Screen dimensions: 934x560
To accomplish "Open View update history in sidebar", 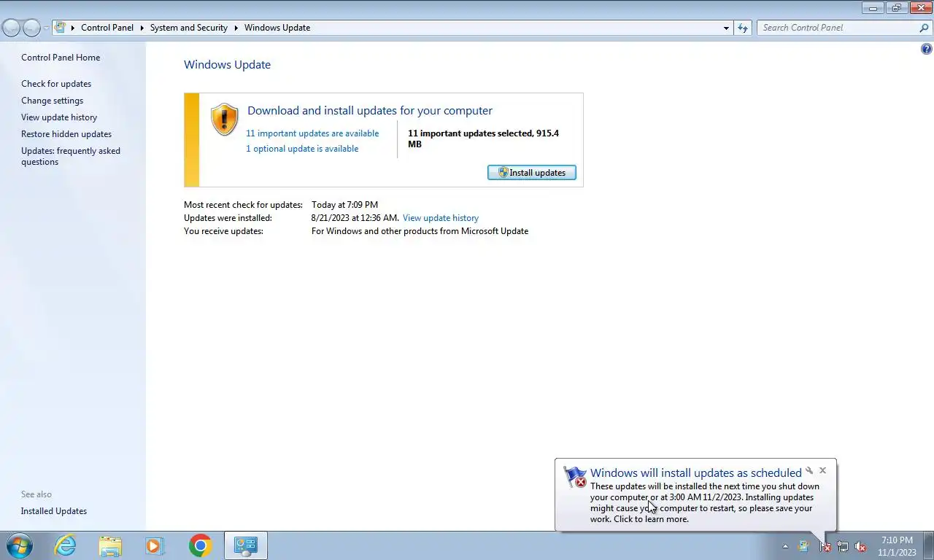I will [x=59, y=117].
